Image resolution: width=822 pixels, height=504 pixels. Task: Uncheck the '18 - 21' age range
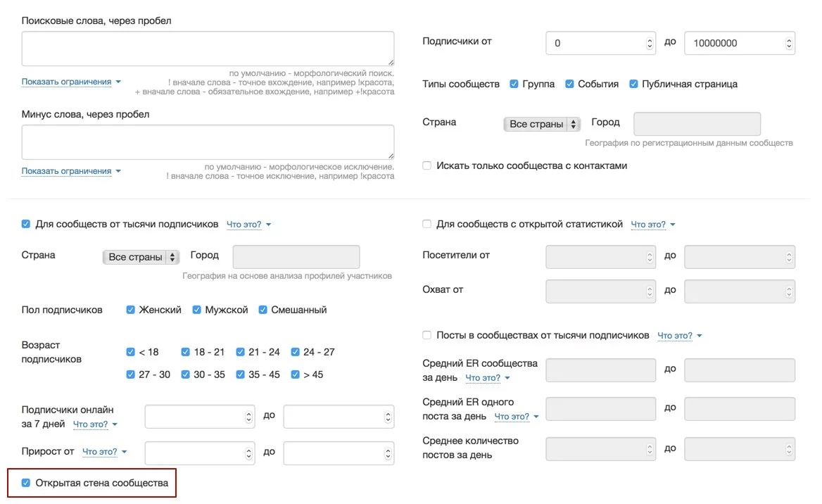coord(185,352)
